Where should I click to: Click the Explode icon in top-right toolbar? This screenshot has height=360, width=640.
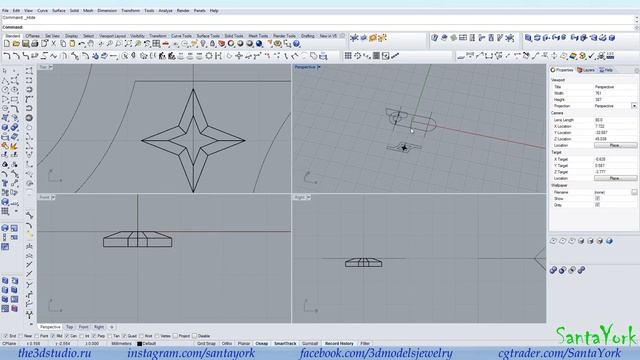[510, 38]
